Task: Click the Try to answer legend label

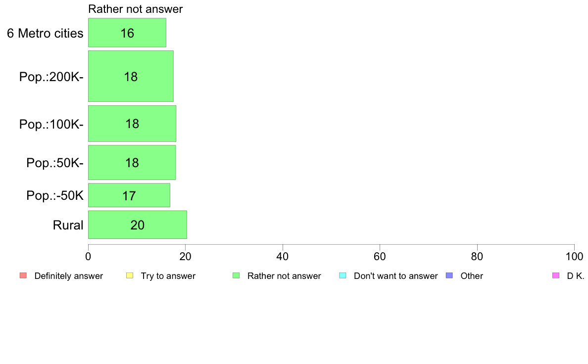Action: click(x=168, y=276)
